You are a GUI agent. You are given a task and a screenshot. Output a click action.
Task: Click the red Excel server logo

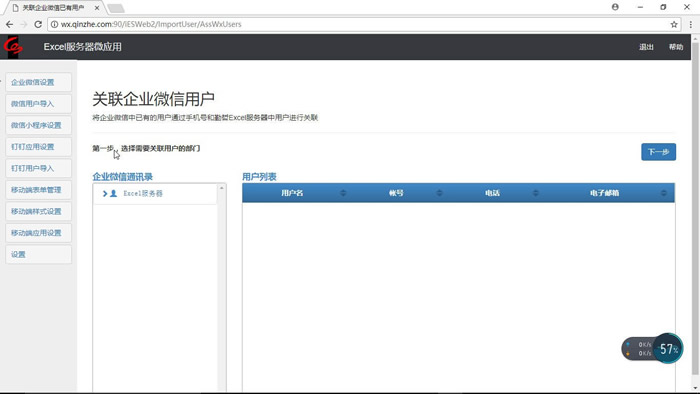point(12,46)
